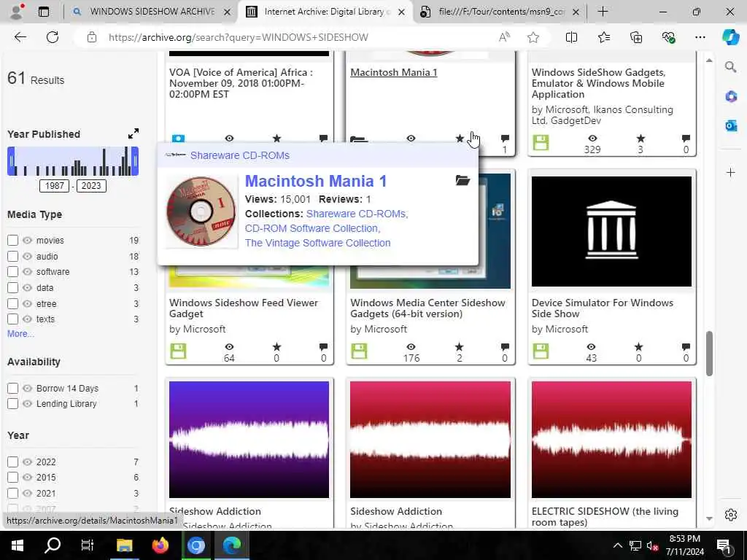The image size is (747, 560).
Task: Toggle split screen view icon
Action: pyautogui.click(x=571, y=37)
